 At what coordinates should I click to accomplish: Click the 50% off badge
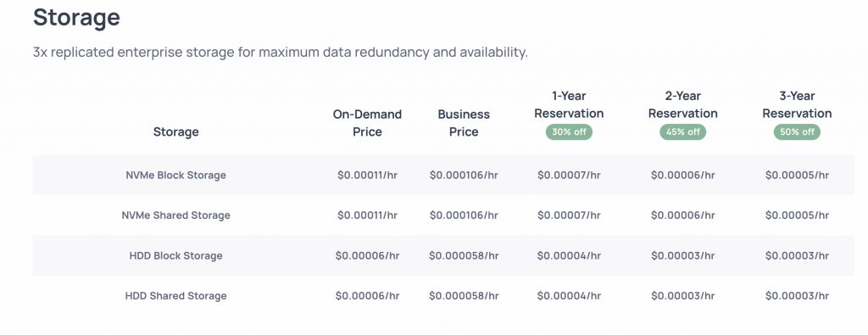click(x=797, y=131)
